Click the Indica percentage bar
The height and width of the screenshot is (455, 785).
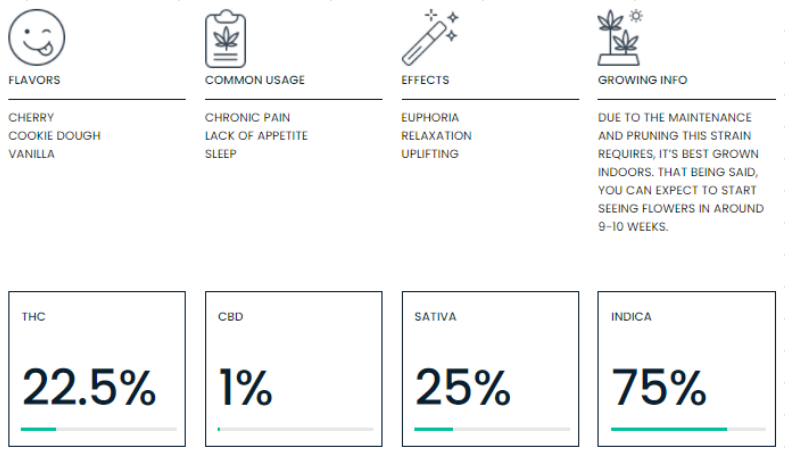click(x=688, y=429)
